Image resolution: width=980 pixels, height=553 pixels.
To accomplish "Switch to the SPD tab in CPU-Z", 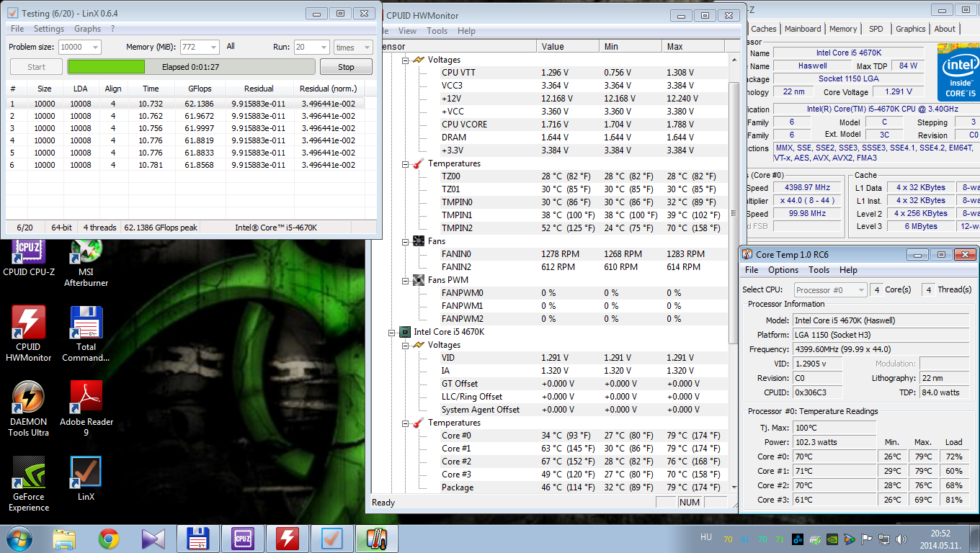I will pos(876,29).
